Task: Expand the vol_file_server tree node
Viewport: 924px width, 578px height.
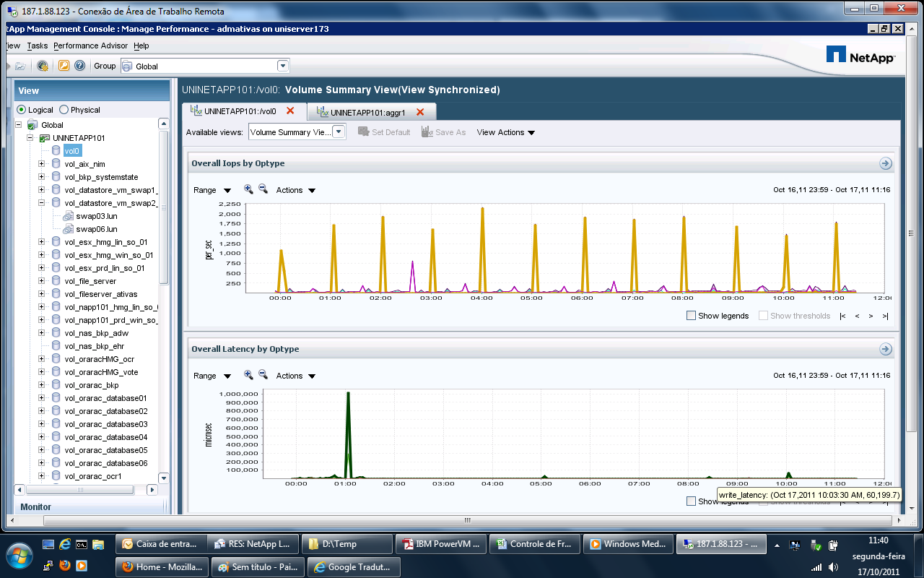Action: (41, 281)
